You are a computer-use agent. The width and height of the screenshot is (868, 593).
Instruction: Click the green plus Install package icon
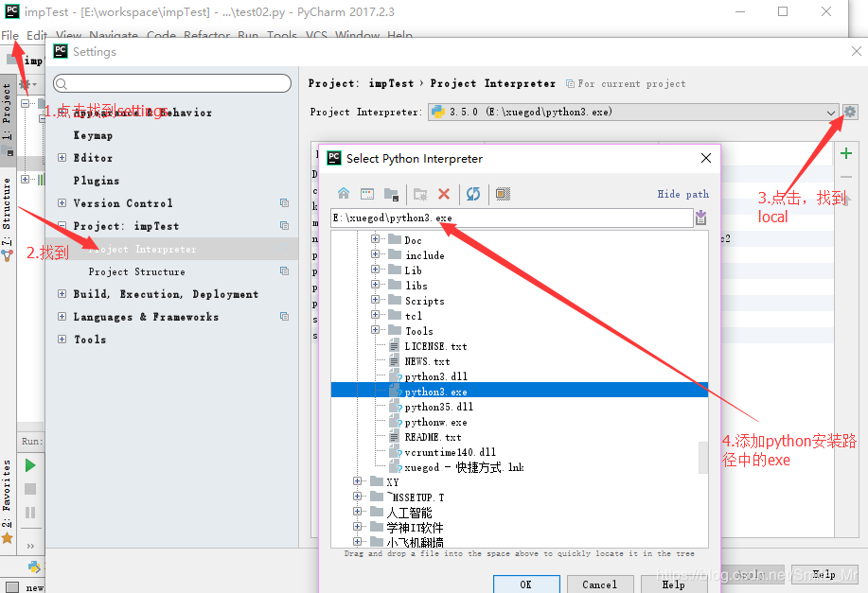(x=846, y=153)
